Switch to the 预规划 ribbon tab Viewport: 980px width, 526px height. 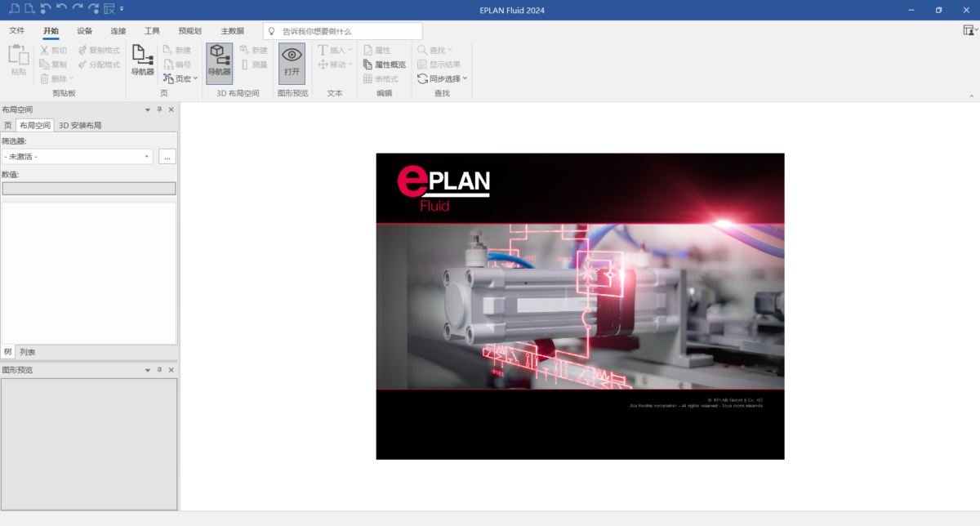click(189, 31)
